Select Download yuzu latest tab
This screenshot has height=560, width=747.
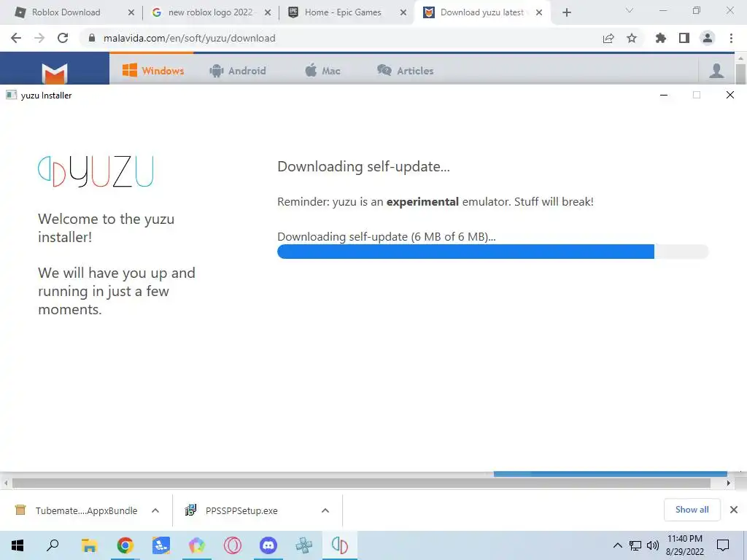(x=482, y=12)
